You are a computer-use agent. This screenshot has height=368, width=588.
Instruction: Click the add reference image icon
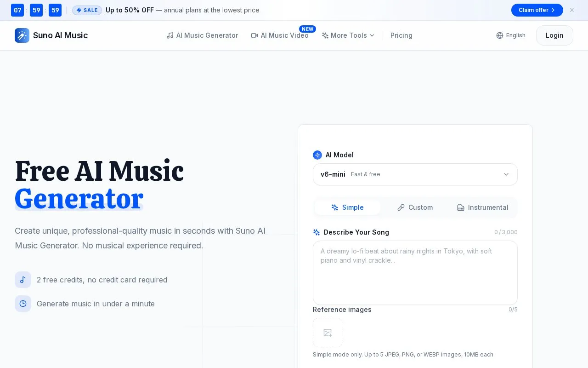(328, 333)
